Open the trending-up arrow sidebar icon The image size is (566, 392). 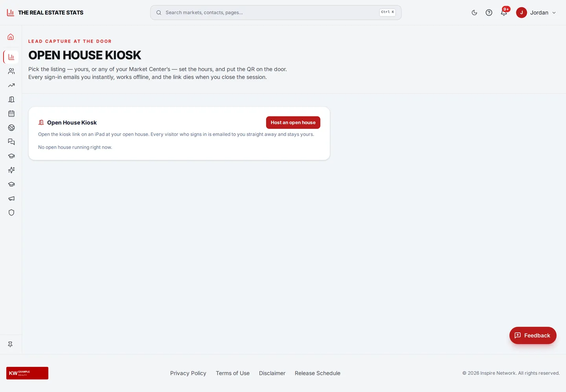point(11,85)
